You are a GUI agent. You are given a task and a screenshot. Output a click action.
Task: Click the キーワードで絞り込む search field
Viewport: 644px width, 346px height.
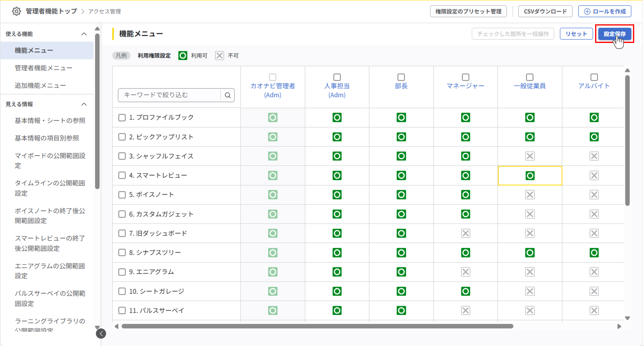pos(169,95)
